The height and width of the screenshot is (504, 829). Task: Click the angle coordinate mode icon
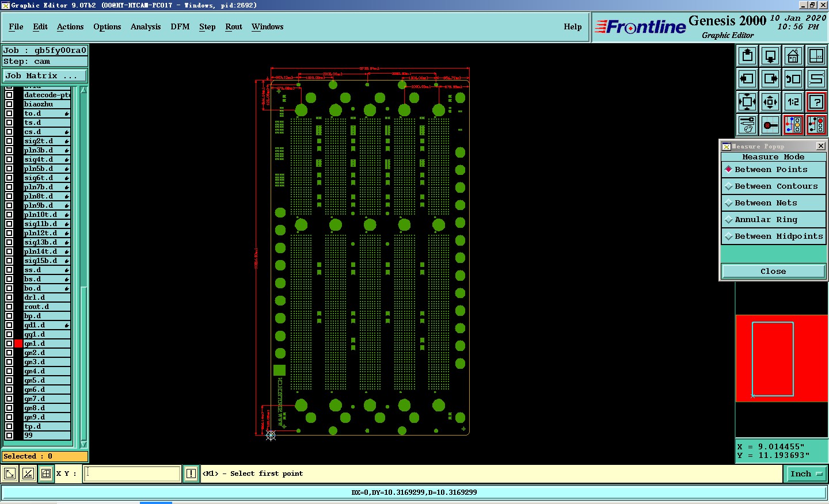pos(28,474)
